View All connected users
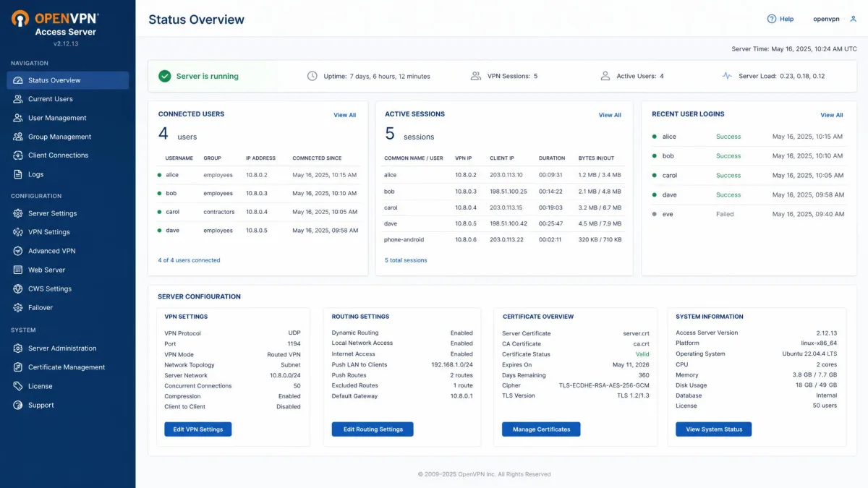 tap(345, 115)
